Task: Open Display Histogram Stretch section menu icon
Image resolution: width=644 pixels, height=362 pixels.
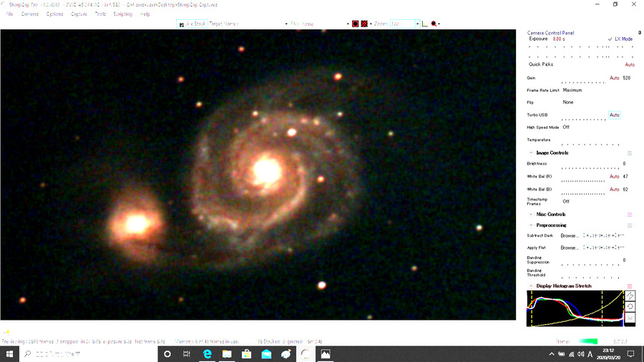Action: pyautogui.click(x=630, y=286)
